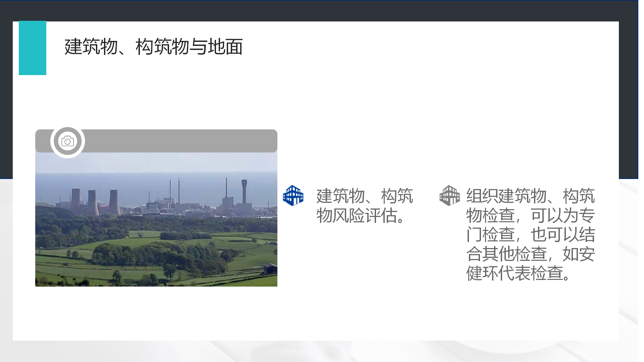Click the gray building icon
The image size is (644, 362).
[450, 195]
